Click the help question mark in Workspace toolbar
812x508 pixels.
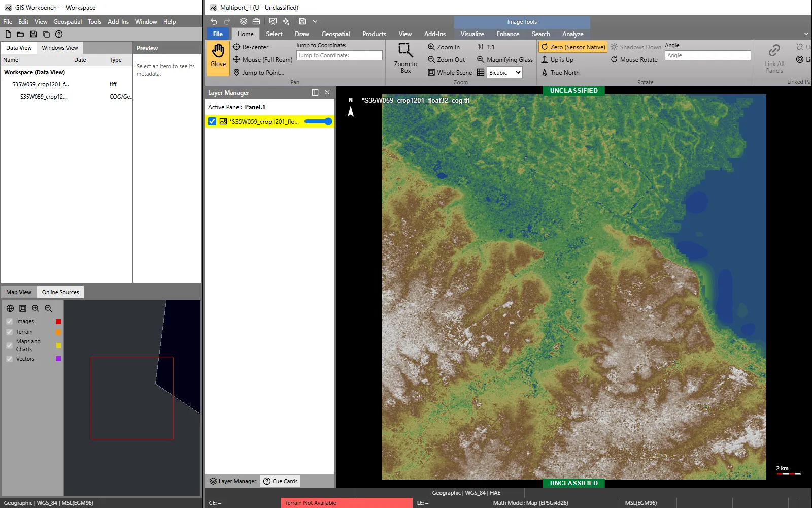(59, 34)
